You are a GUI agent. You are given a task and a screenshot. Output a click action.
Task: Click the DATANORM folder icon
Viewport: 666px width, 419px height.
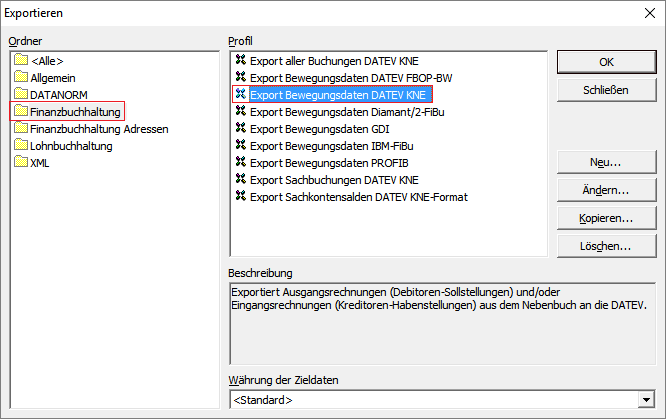click(21, 93)
